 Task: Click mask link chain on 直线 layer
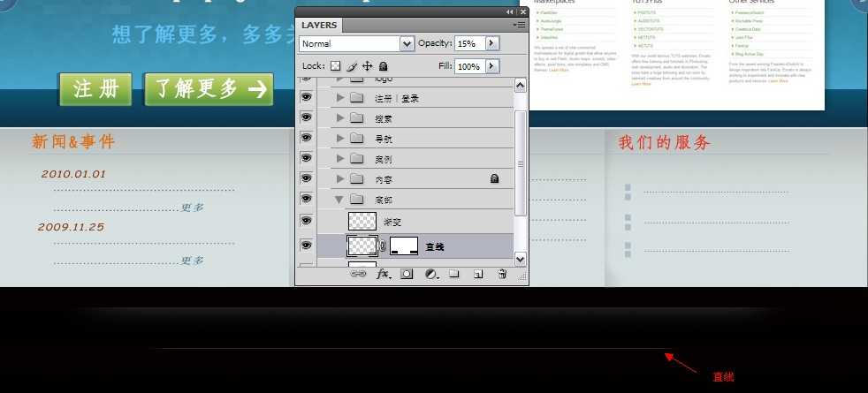pyautogui.click(x=383, y=246)
